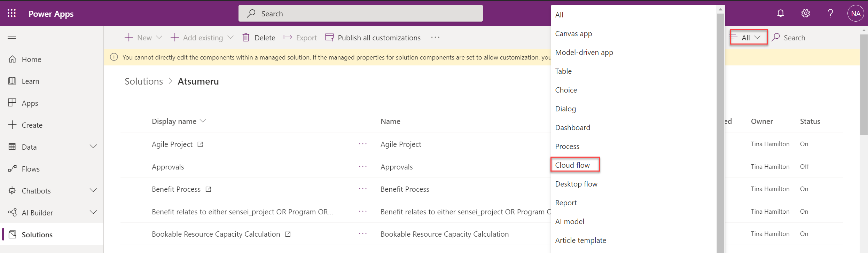Image resolution: width=868 pixels, height=253 pixels.
Task: Expand the Chatbots navigation section
Action: point(93,190)
